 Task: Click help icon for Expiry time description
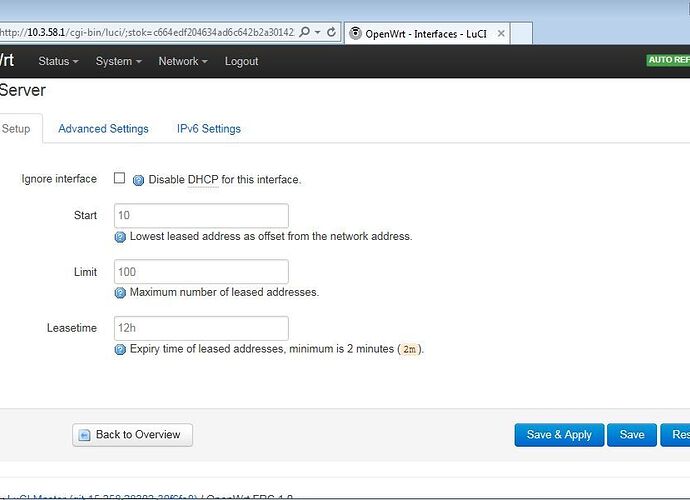pos(120,349)
